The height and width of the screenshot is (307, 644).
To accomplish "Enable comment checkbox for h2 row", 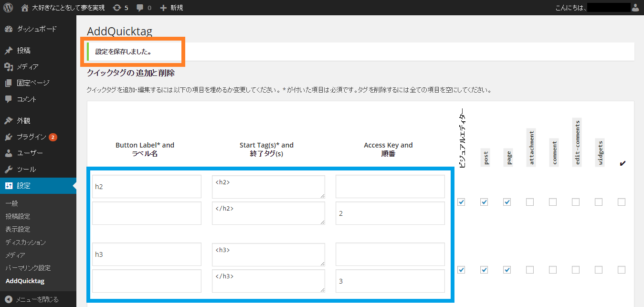I will click(553, 202).
